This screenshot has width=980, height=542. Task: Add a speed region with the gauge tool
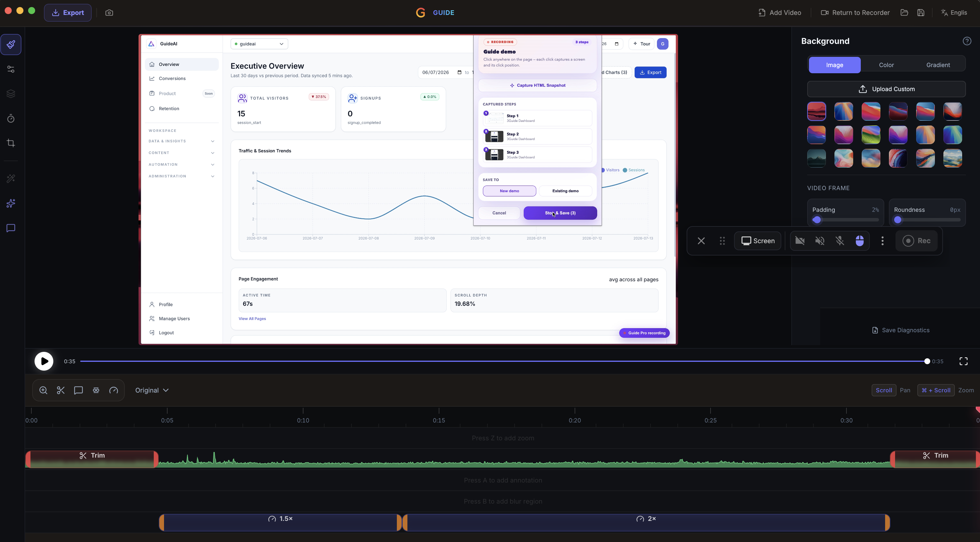(114, 390)
